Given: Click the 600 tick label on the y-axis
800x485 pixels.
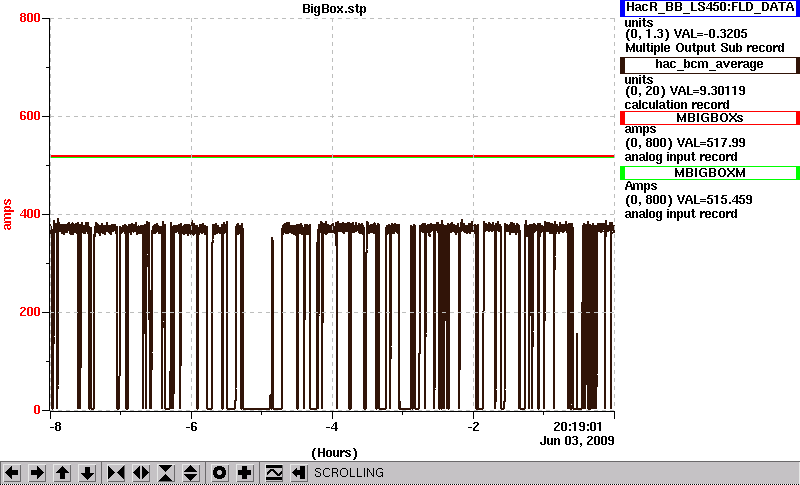Looking at the screenshot, I should 30,116.
